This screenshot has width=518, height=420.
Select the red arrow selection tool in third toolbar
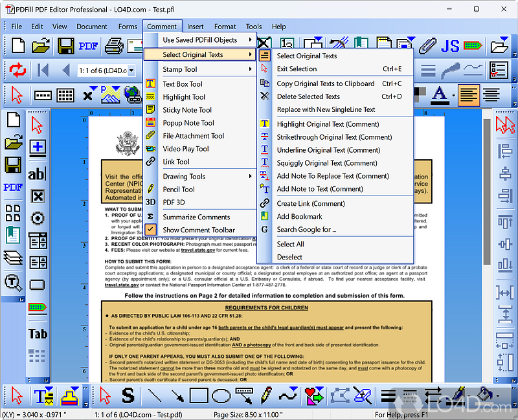[x=17, y=95]
